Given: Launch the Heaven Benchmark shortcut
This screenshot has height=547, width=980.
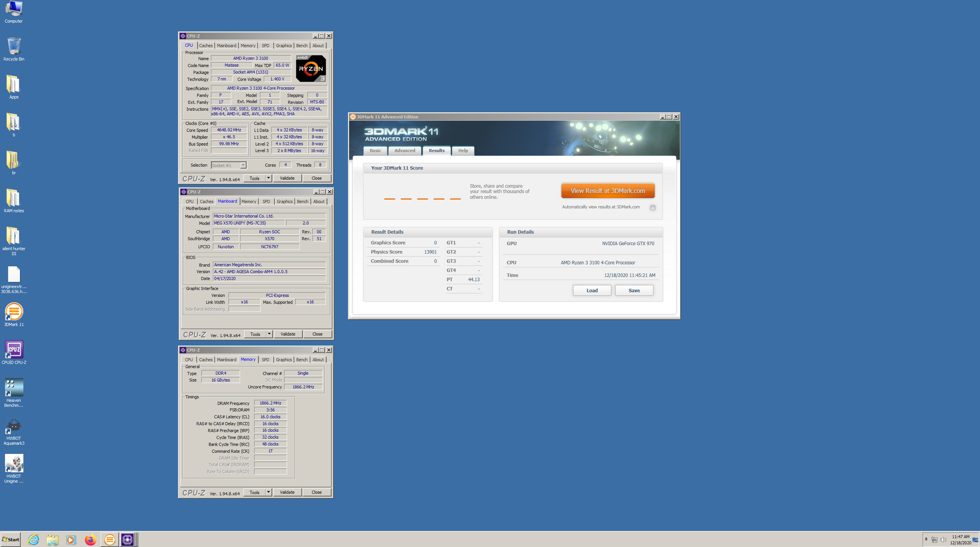Looking at the screenshot, I should pyautogui.click(x=14, y=393).
